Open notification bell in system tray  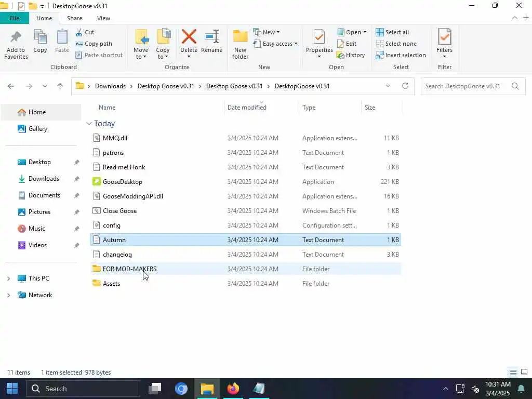click(x=521, y=389)
